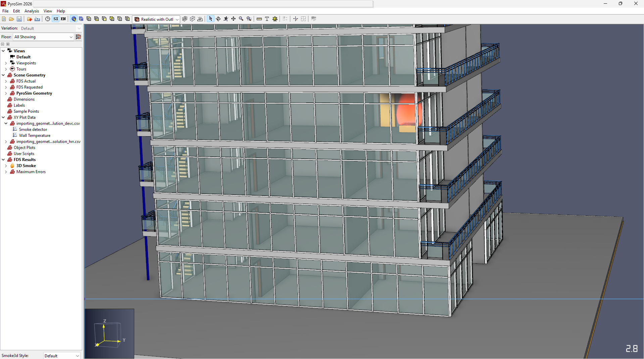Screen dimensions: 644x359
Task: Open the Analysis menu
Action: pyautogui.click(x=32, y=11)
